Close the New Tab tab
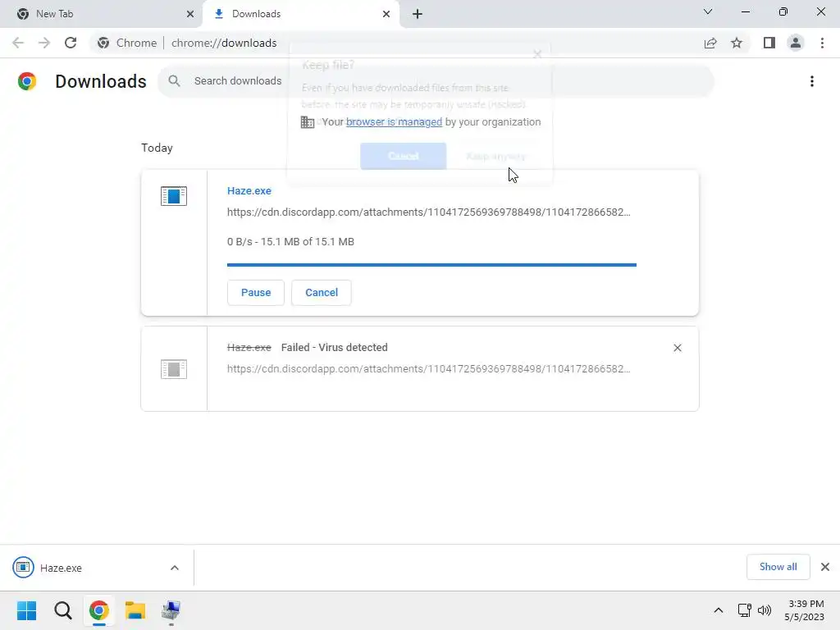840x630 pixels. pyautogui.click(x=190, y=14)
